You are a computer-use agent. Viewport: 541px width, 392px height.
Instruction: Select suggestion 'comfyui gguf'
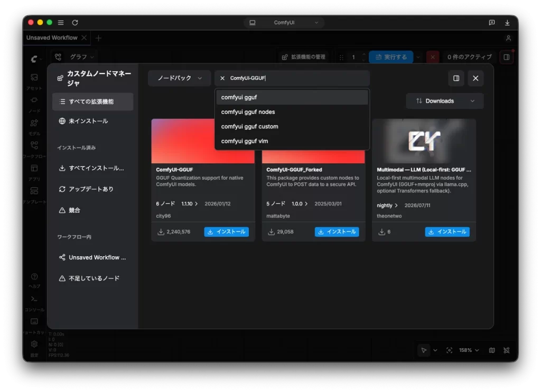click(x=292, y=97)
